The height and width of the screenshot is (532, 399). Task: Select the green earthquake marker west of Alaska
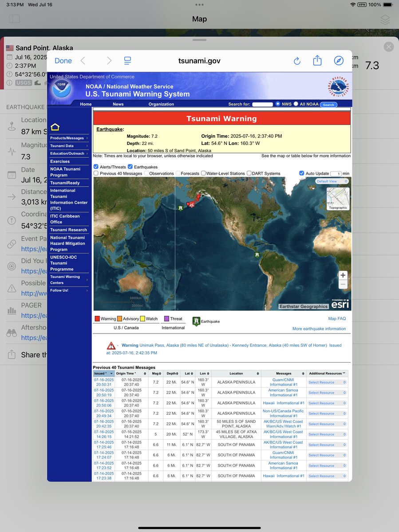pyautogui.click(x=181, y=208)
